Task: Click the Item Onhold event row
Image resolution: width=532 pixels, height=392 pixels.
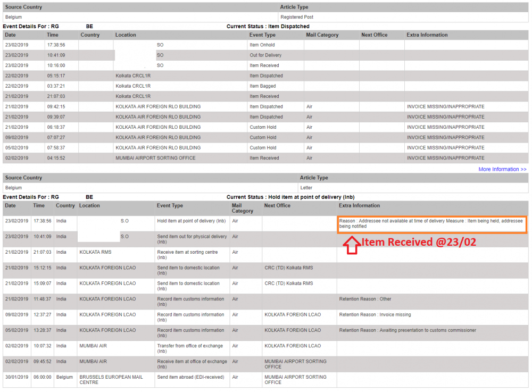Action: 265,45
